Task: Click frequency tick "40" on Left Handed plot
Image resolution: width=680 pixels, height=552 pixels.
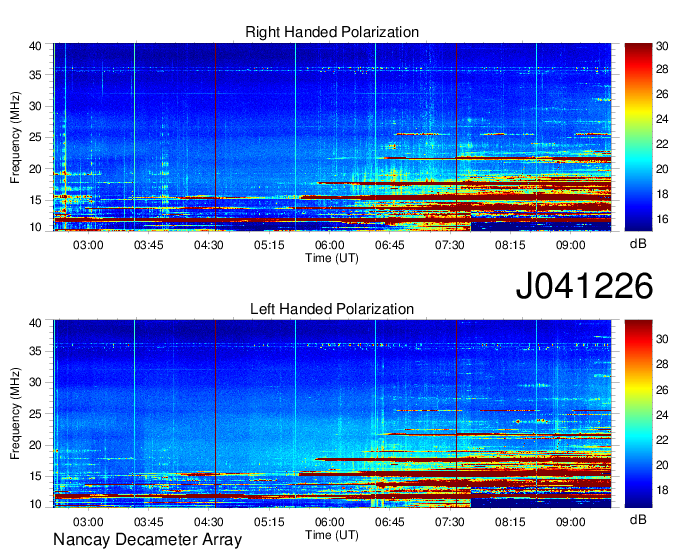Action: tap(35, 323)
